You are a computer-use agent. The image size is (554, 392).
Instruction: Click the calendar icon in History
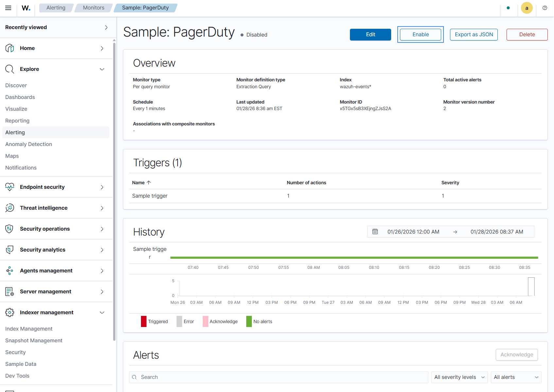tap(375, 232)
